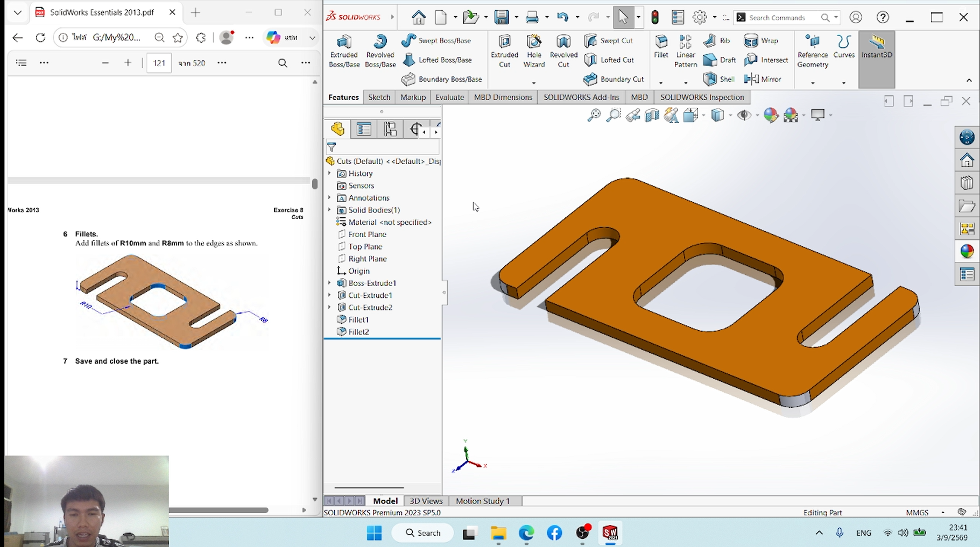Expand the Cut-Extrude1 feature node
The height and width of the screenshot is (547, 980).
click(x=329, y=295)
